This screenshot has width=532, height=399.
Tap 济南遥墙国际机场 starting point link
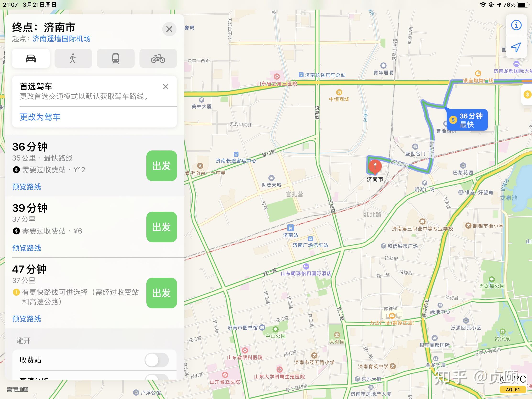tap(61, 39)
